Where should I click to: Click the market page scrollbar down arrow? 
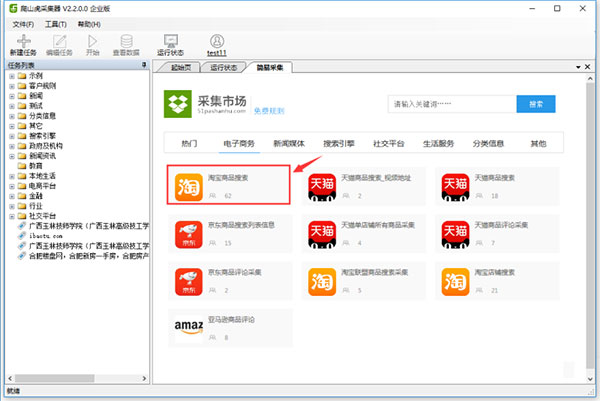pos(590,379)
